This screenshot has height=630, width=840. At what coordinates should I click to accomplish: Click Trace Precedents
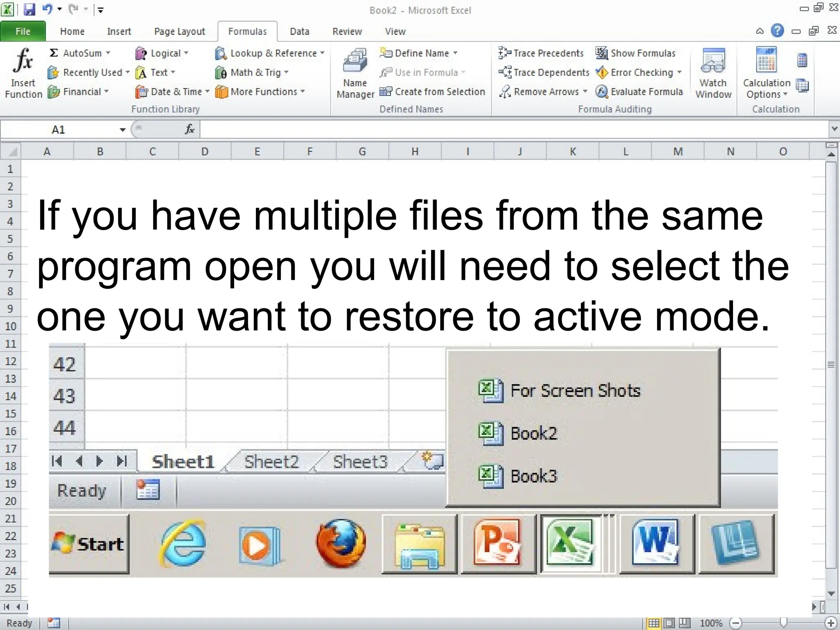541,53
